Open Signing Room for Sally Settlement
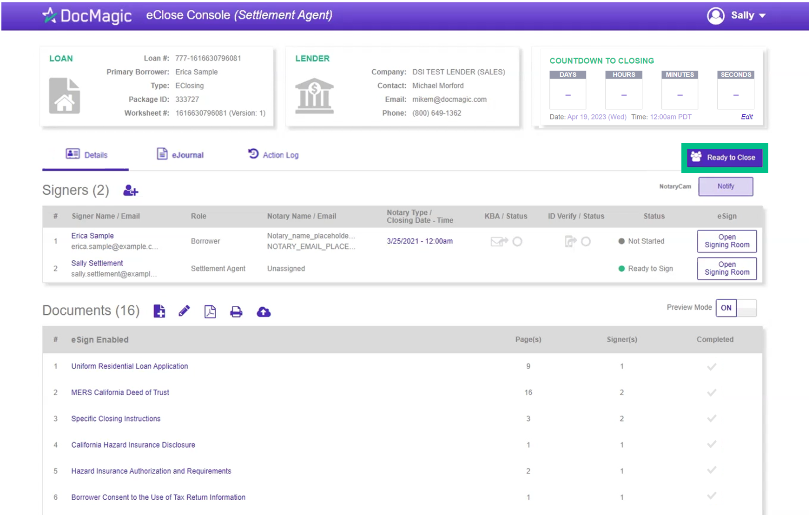The width and height of the screenshot is (812, 516). click(x=726, y=268)
